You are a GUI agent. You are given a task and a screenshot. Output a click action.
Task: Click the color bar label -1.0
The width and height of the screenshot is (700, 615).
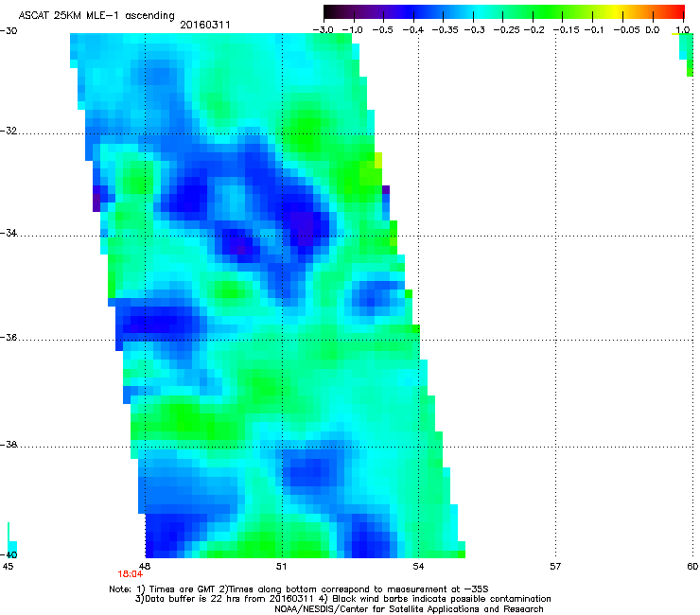352,30
